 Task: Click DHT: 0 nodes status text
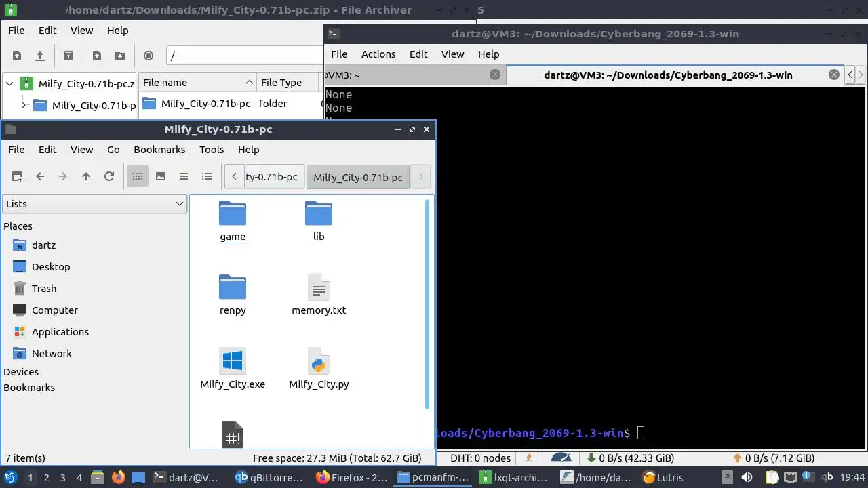click(480, 458)
